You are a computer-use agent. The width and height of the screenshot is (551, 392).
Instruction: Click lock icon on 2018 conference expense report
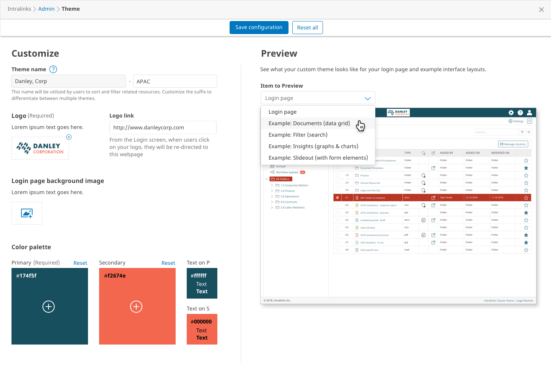click(x=424, y=205)
